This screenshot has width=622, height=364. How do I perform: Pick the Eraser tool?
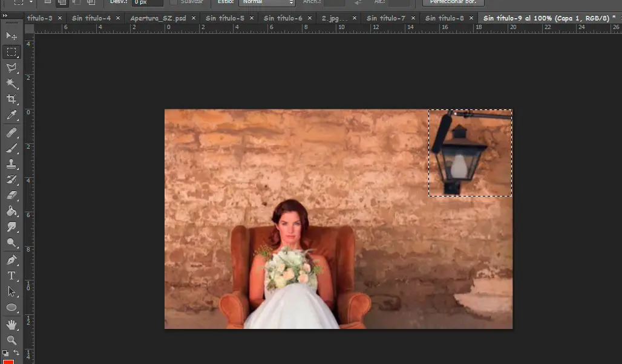pyautogui.click(x=11, y=195)
